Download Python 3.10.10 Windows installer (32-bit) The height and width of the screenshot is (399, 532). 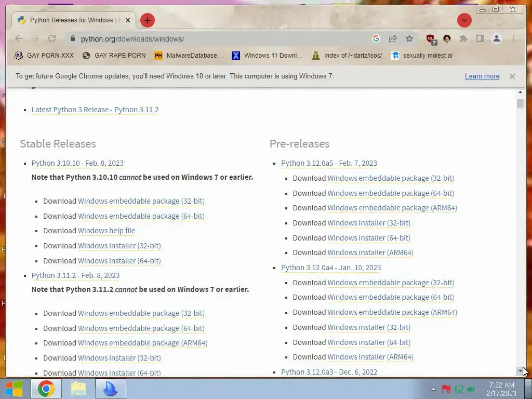[119, 246]
